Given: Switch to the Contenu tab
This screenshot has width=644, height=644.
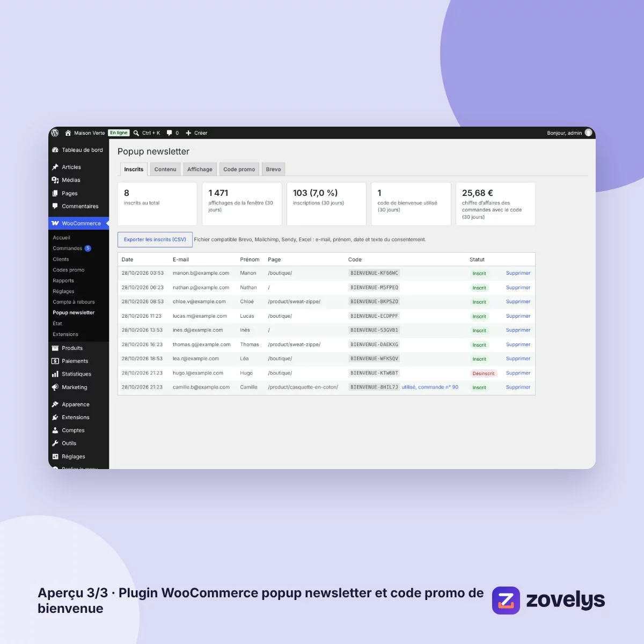Looking at the screenshot, I should 165,169.
